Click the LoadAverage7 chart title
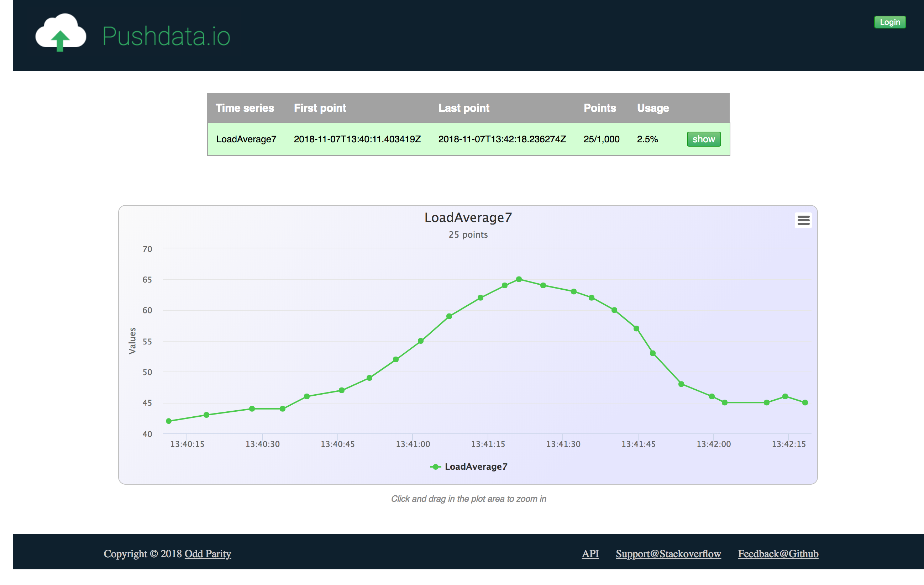This screenshot has width=924, height=585. [468, 217]
